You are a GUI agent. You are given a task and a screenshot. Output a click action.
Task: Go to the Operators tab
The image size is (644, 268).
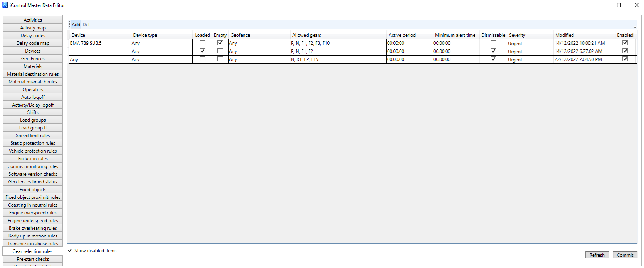point(33,90)
